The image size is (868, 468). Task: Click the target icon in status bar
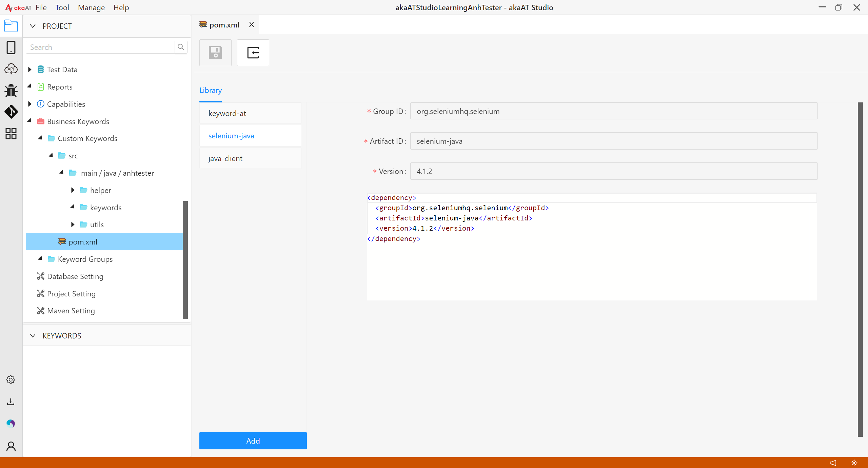click(x=854, y=463)
